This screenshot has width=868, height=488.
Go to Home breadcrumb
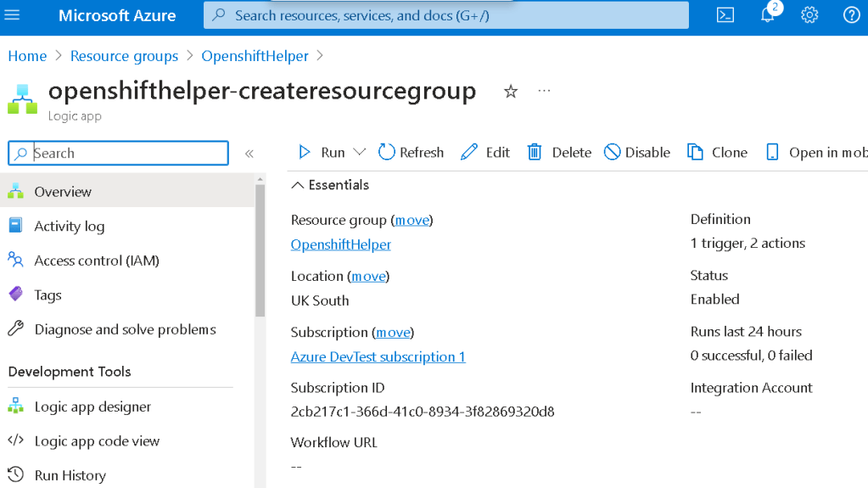(x=27, y=56)
